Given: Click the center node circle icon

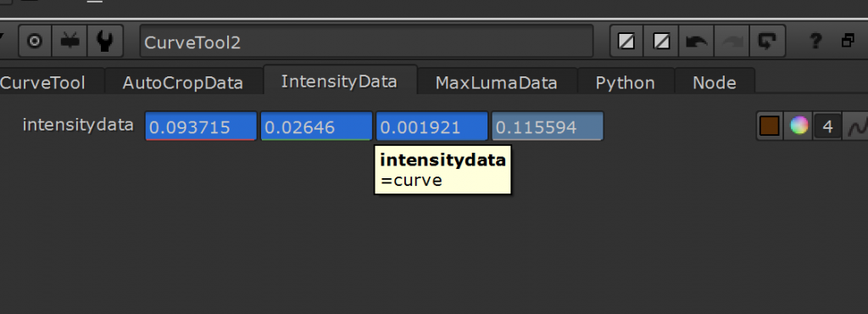Looking at the screenshot, I should (x=35, y=41).
